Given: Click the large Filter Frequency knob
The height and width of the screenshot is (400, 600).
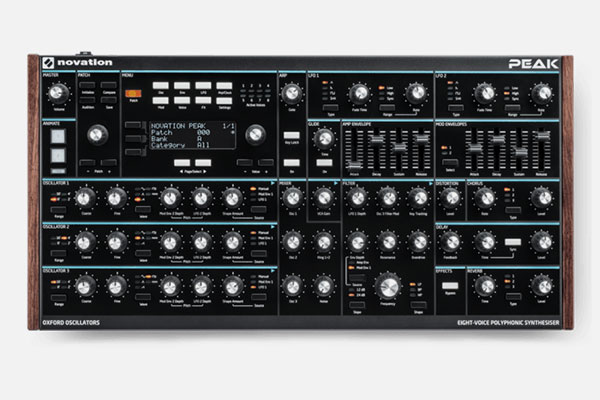Looking at the screenshot, I should [388, 287].
